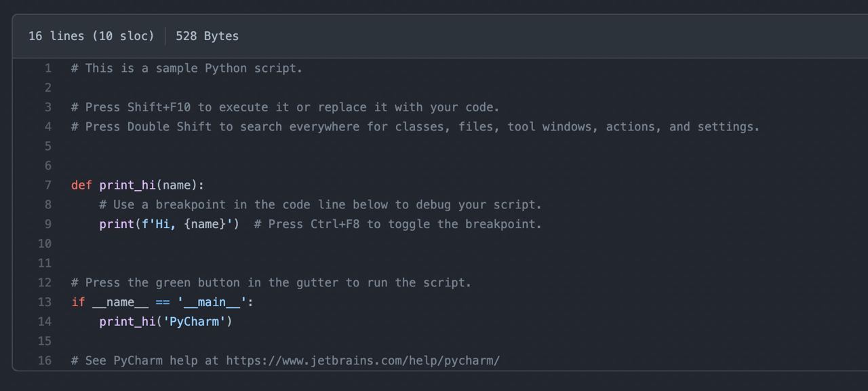Image resolution: width=868 pixels, height=391 pixels.
Task: Click the '528 Bytes' file size text
Action: [207, 36]
